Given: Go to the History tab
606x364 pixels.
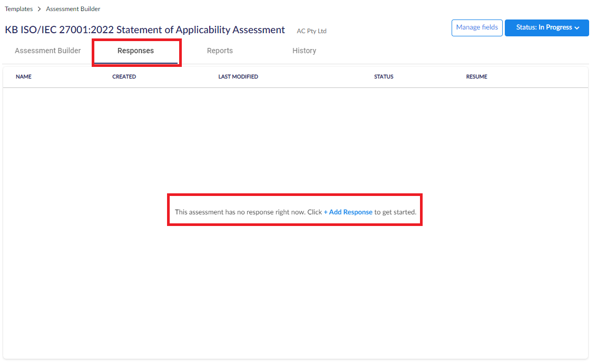Looking at the screenshot, I should click(x=304, y=51).
